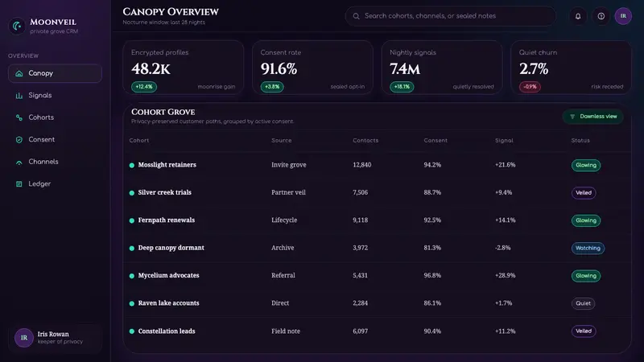Viewport: 644px width, 362px height.
Task: Select the 91.6% consent rate value
Action: point(279,68)
